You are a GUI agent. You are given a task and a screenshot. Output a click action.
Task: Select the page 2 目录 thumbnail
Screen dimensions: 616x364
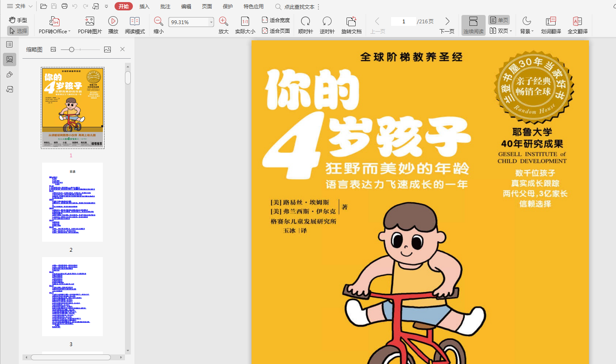click(72, 202)
